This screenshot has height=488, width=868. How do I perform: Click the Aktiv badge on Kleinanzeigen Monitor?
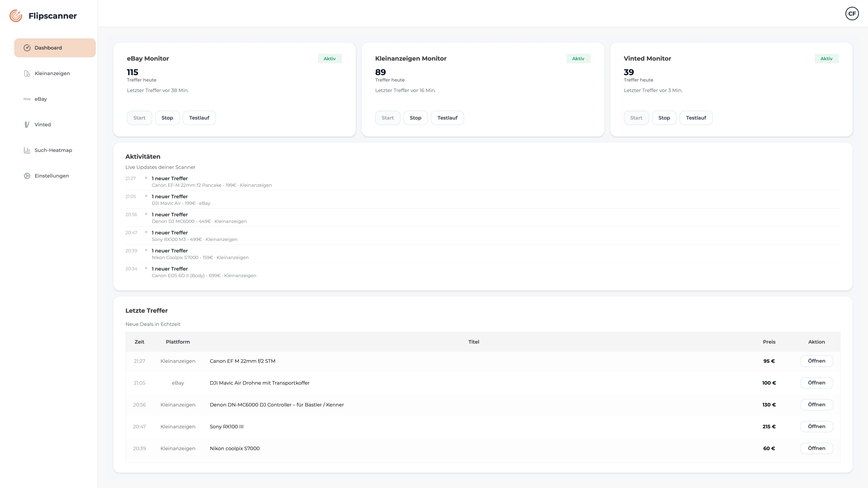coord(578,59)
